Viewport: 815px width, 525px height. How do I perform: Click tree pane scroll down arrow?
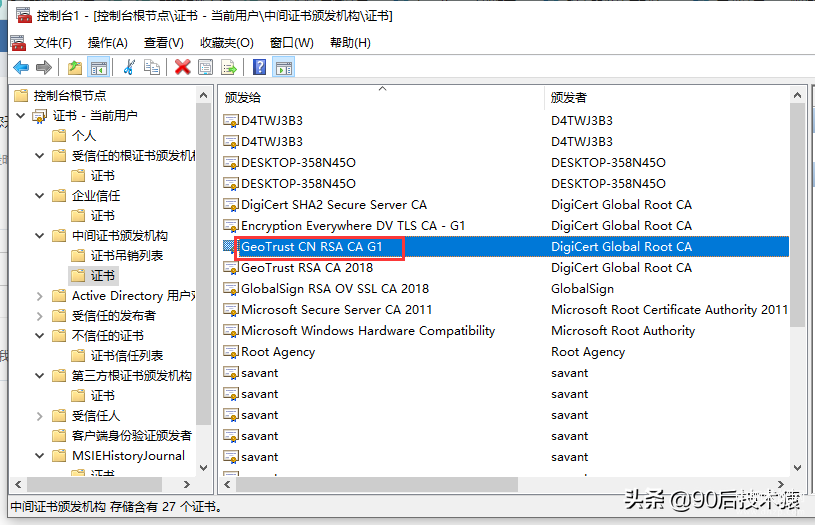[203, 468]
